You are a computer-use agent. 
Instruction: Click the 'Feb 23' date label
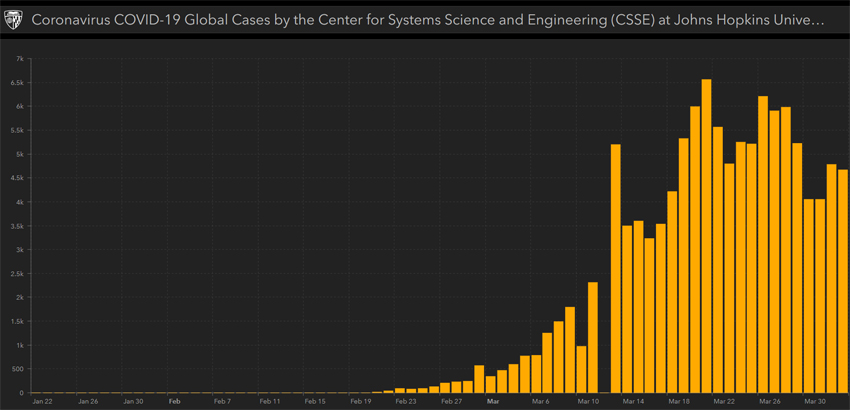coord(405,401)
